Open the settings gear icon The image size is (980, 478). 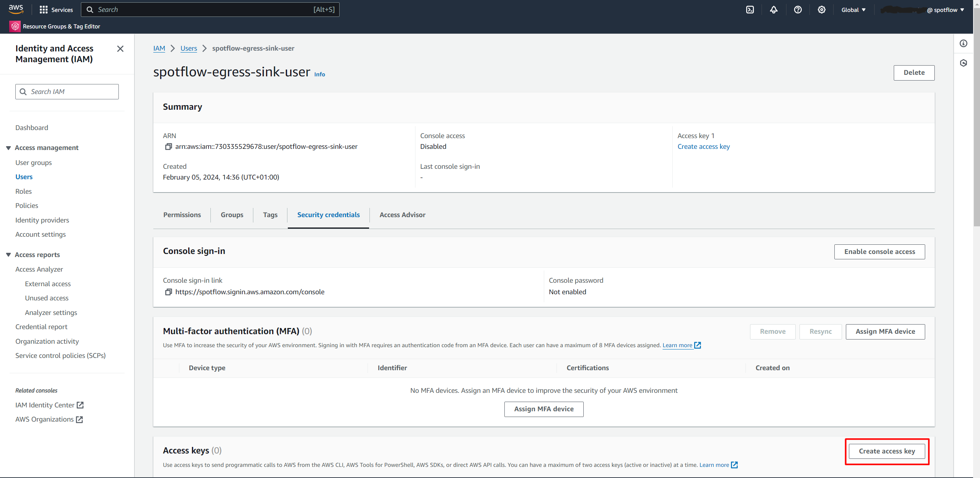pos(821,10)
